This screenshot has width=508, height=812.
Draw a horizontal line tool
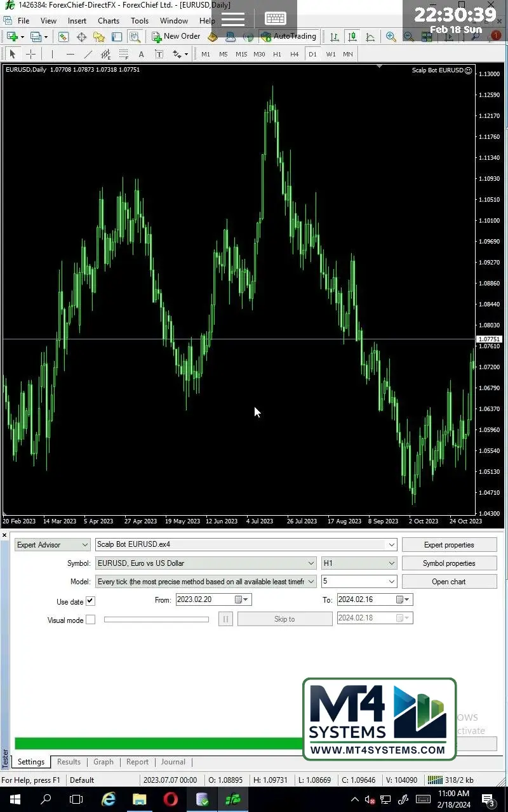(70, 54)
